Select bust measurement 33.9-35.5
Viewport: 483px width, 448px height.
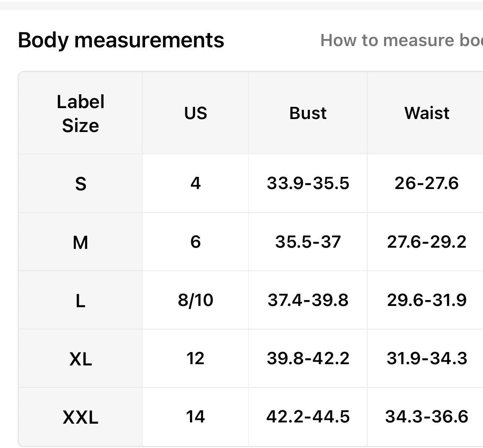[x=308, y=183]
